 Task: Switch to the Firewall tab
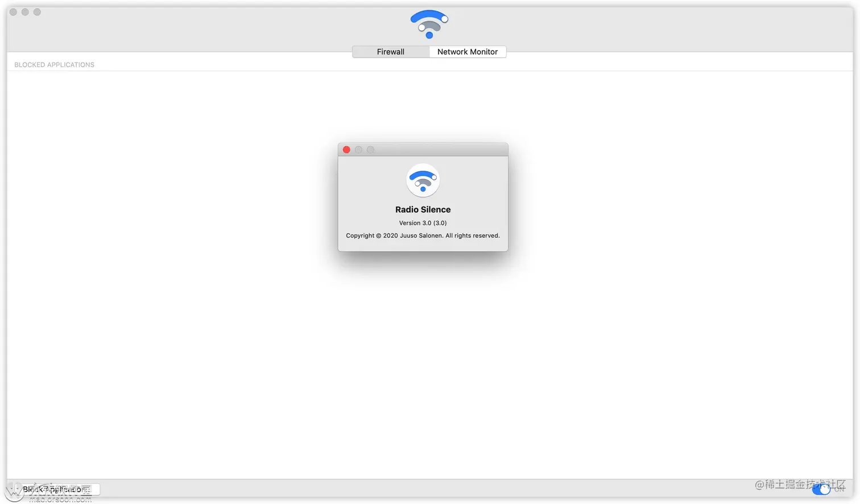[391, 52]
